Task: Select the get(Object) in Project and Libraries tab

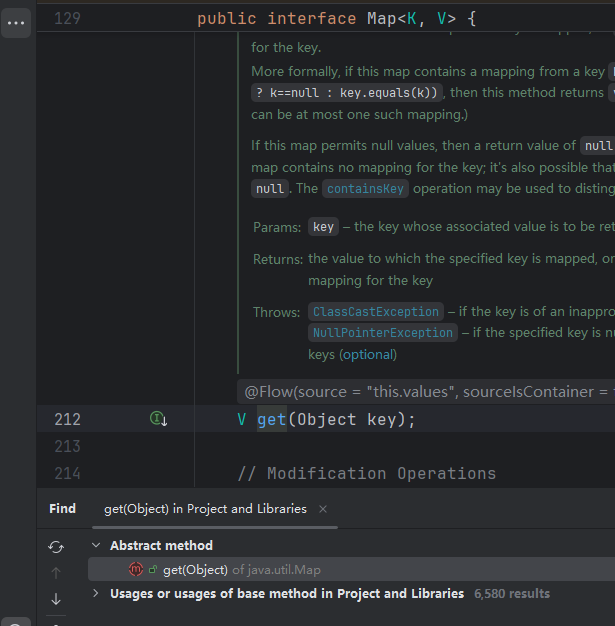Action: 205,509
